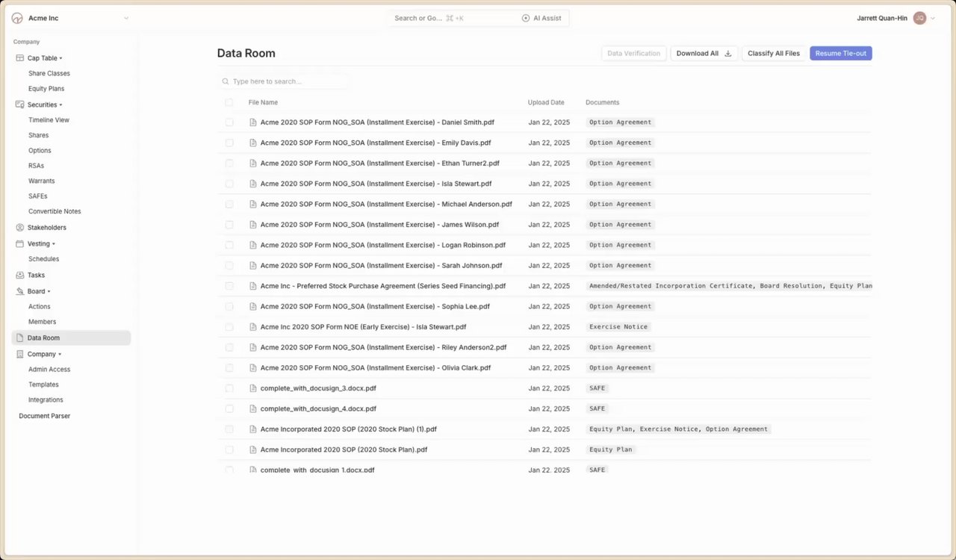Click the Tasks sidebar icon
Screen dimensions: 956x560
20,275
